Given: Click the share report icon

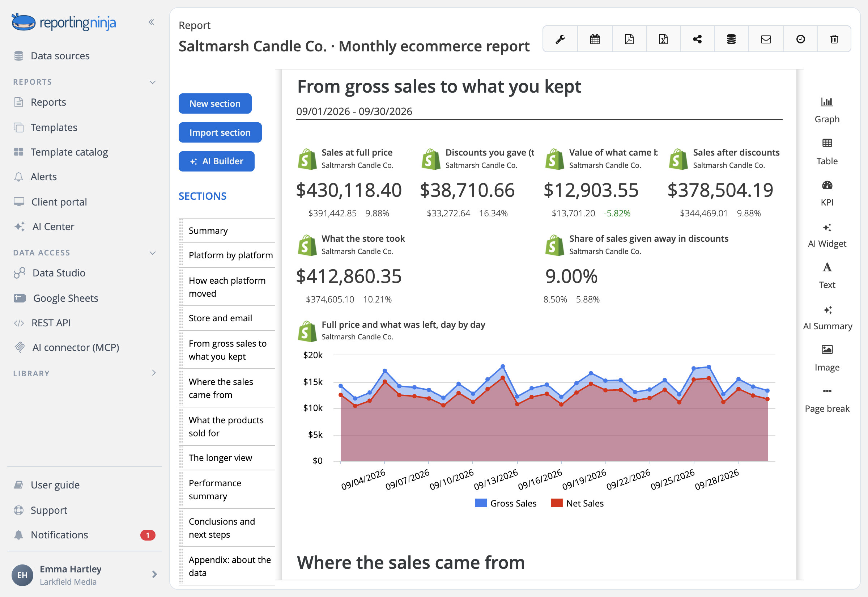Looking at the screenshot, I should (697, 39).
